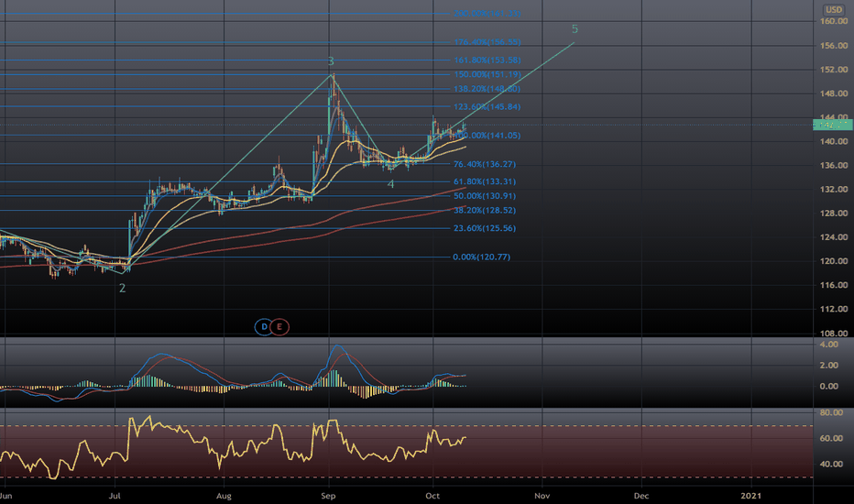Image resolution: width=854 pixels, height=504 pixels.
Task: Click the Sep label on time axis
Action: (328, 496)
